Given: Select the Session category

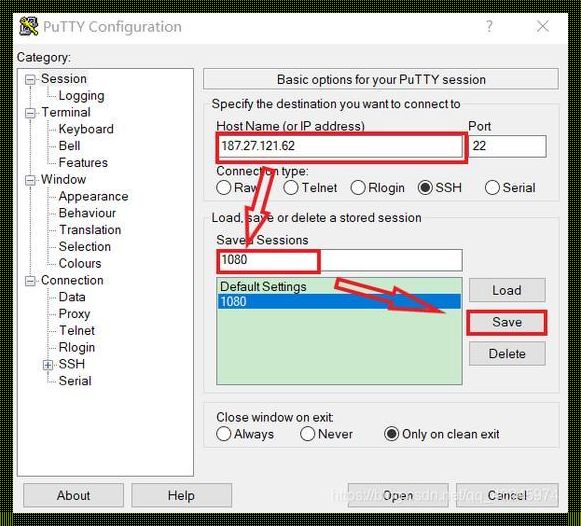Looking at the screenshot, I should click(64, 79).
